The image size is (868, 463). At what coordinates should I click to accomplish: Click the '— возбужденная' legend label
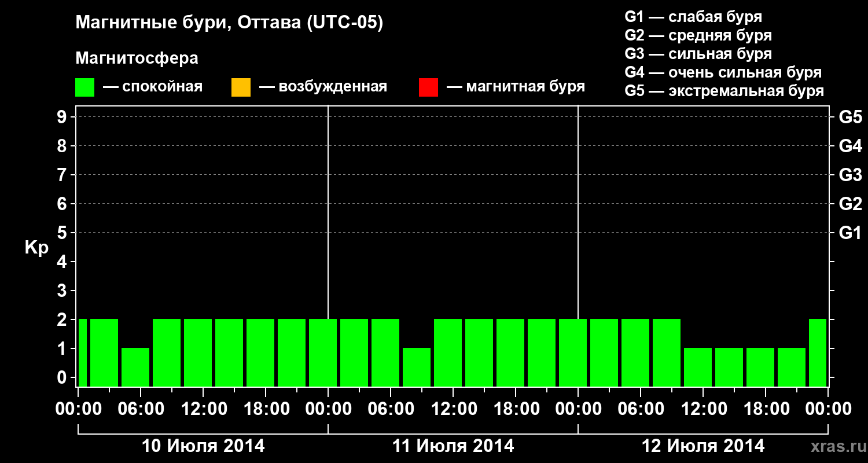[323, 87]
